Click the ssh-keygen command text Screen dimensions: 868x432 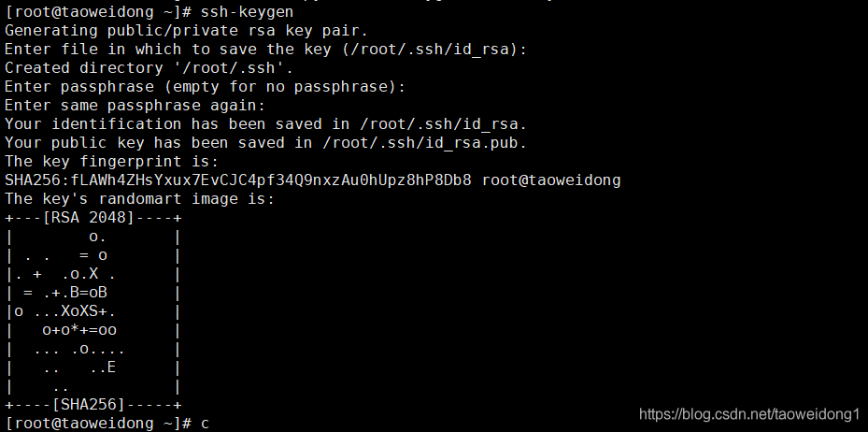[x=247, y=11]
